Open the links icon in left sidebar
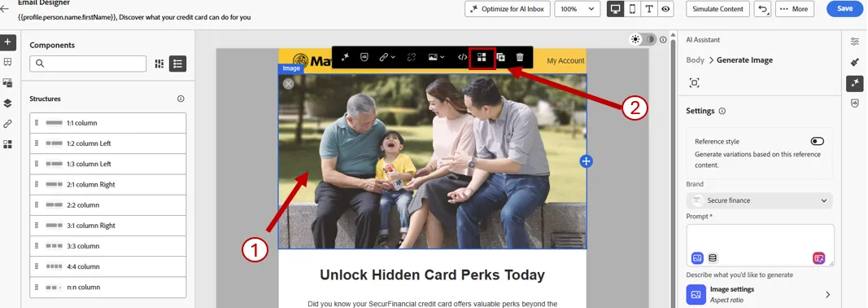868x308 pixels. 8,124
